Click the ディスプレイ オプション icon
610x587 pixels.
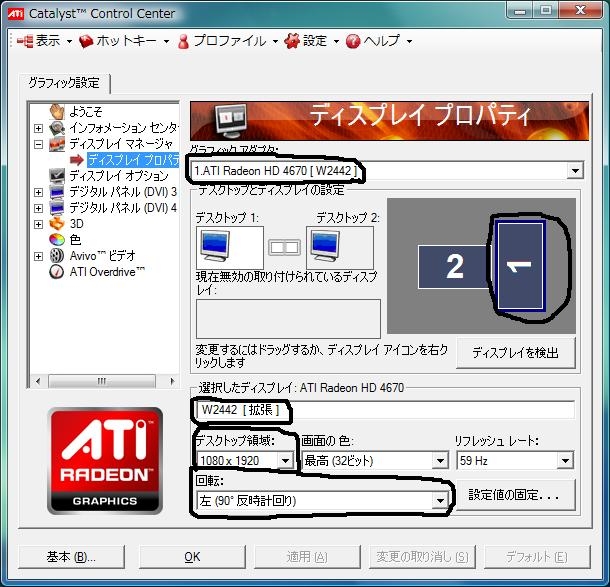[57, 176]
